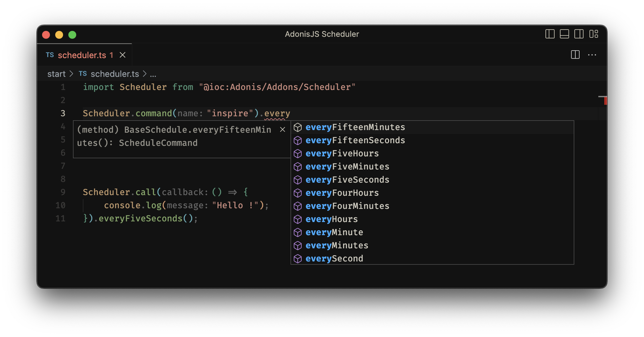Viewport: 644px width, 337px height.
Task: Click line number 9 in gutter
Action: (63, 192)
